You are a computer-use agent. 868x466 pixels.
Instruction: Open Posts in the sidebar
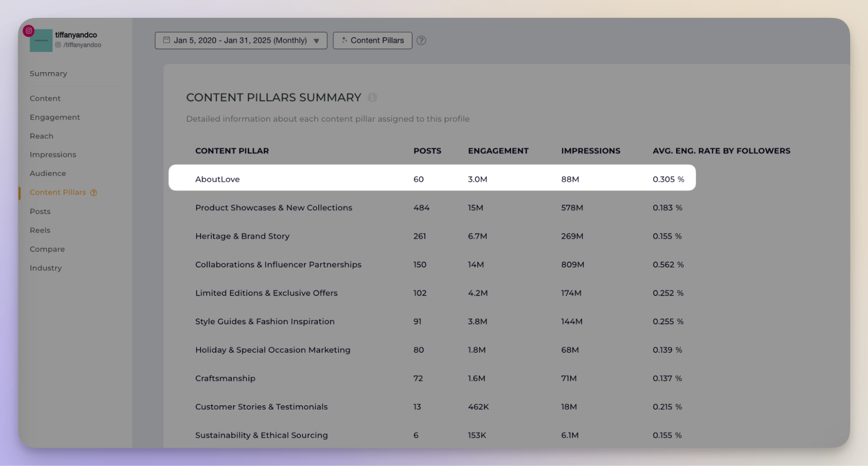pyautogui.click(x=40, y=212)
